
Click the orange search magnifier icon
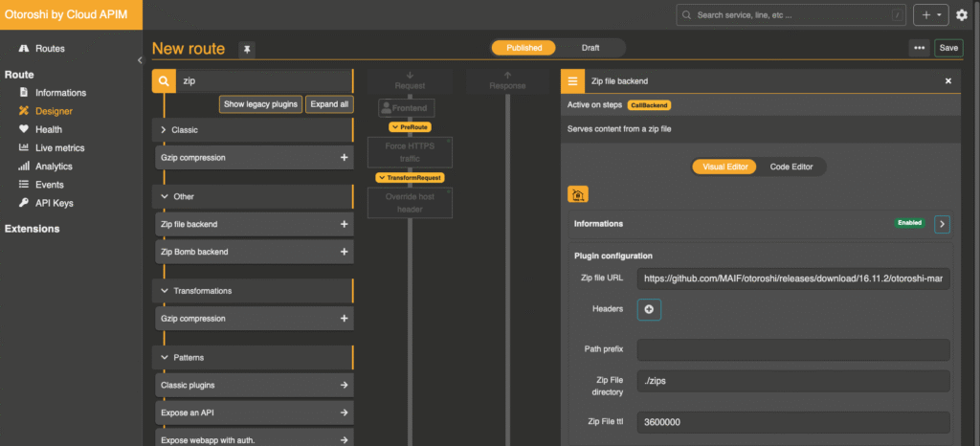[x=164, y=82]
